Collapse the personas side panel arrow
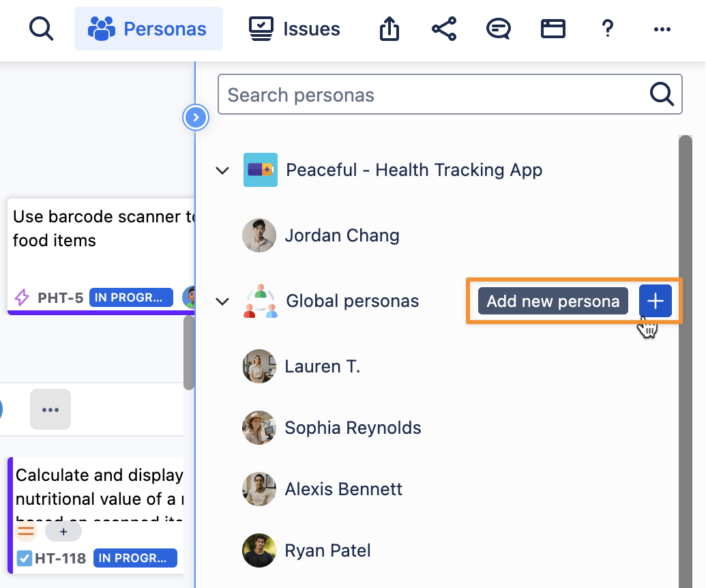This screenshot has height=588, width=706. (196, 118)
